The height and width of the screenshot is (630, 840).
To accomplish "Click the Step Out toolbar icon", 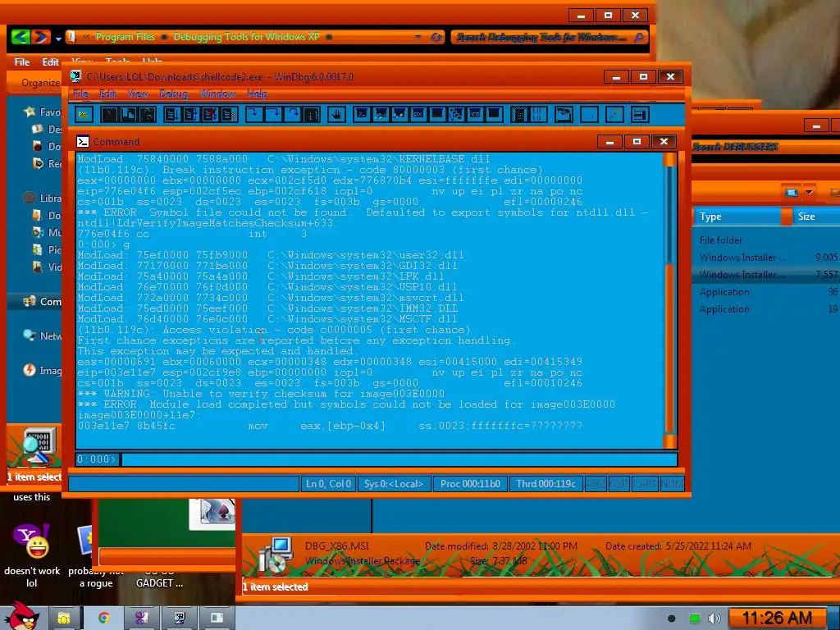I will [x=292, y=115].
